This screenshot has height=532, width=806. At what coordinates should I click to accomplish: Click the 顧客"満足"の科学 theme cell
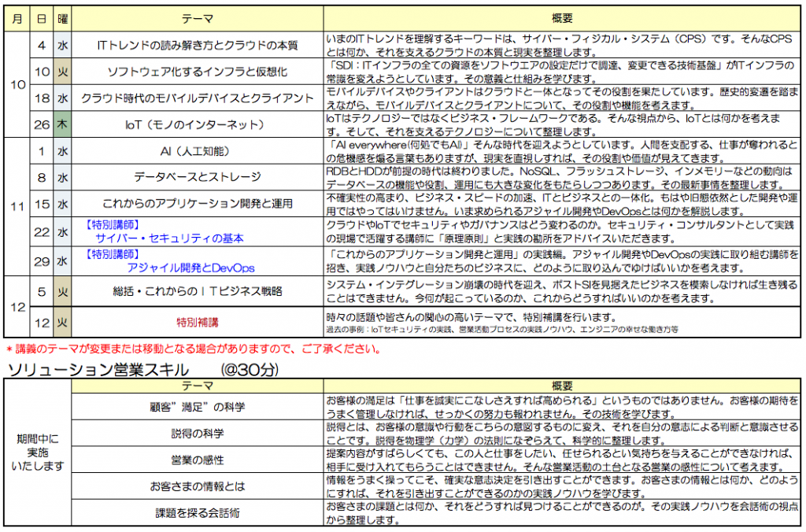198,407
